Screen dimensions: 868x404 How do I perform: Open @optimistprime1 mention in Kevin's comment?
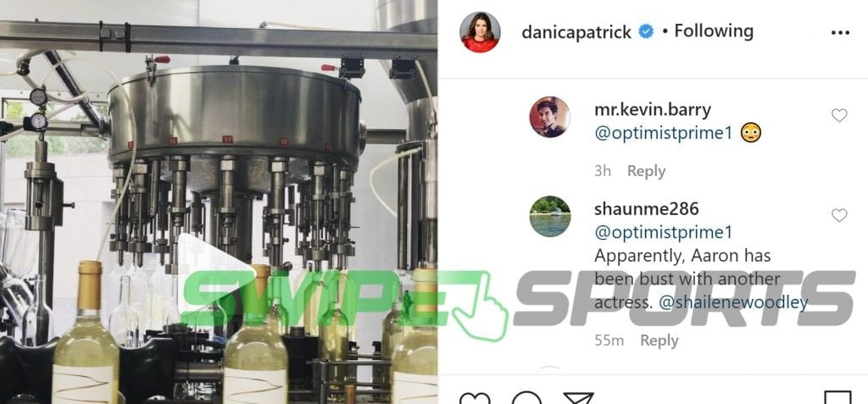click(x=663, y=133)
